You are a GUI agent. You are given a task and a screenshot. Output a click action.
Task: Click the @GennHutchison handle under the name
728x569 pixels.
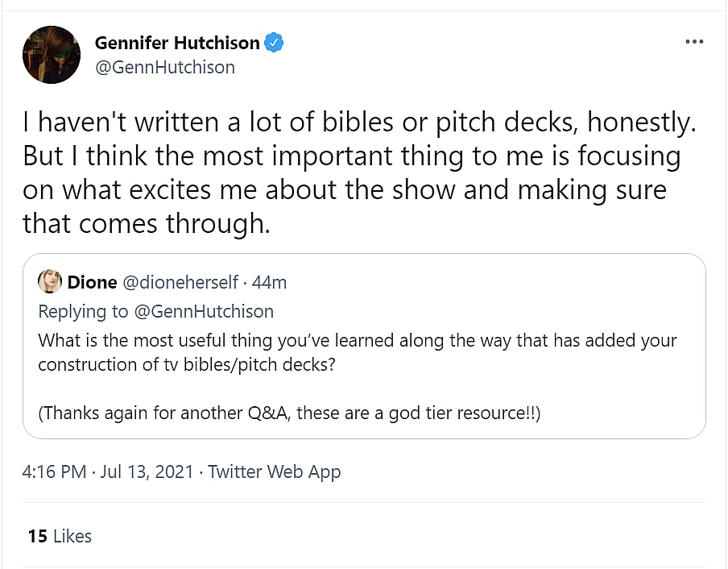click(x=164, y=67)
